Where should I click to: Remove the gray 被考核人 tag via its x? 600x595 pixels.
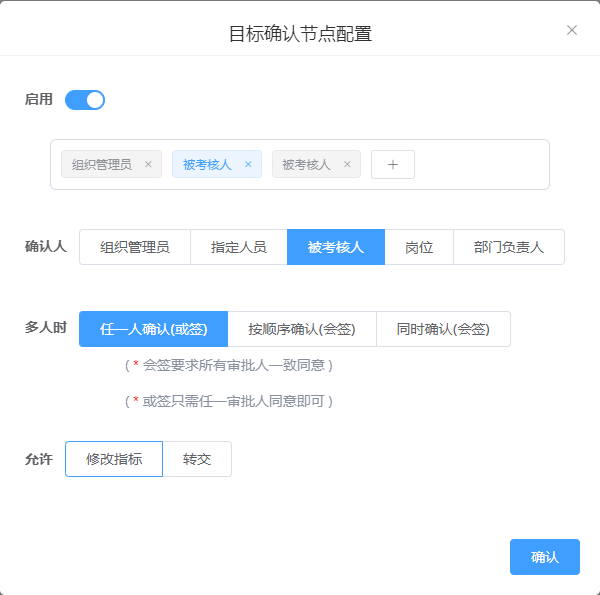point(347,165)
